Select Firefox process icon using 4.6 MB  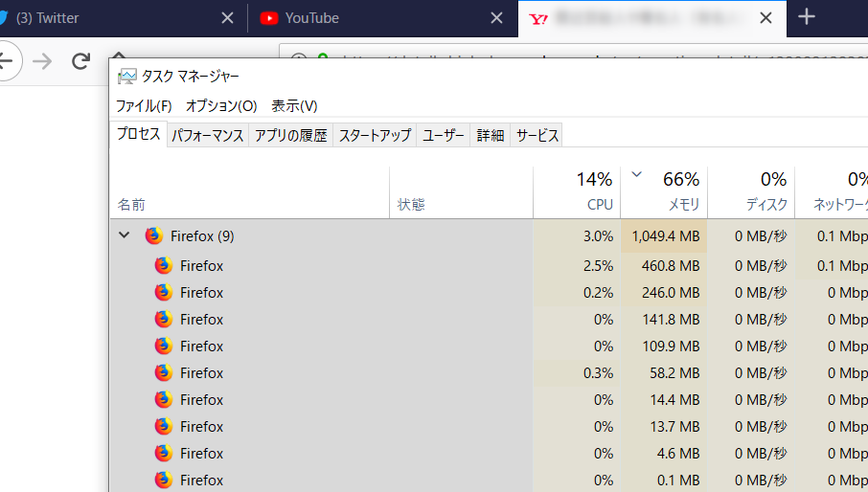click(163, 454)
